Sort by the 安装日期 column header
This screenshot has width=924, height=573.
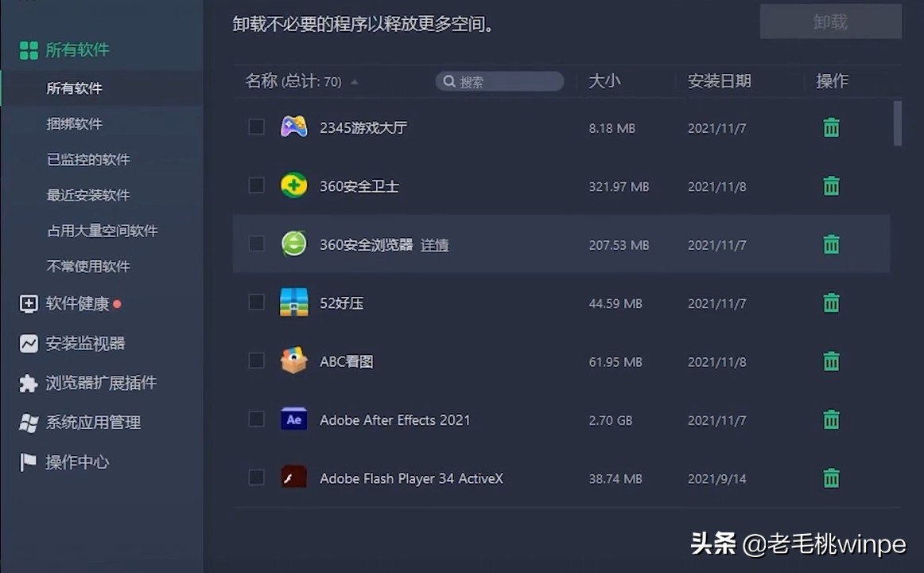pyautogui.click(x=718, y=80)
